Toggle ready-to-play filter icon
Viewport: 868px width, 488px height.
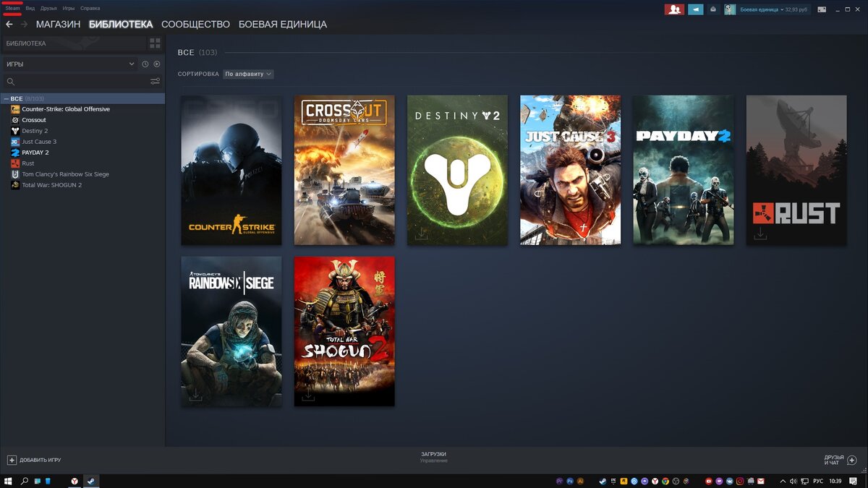[x=157, y=64]
